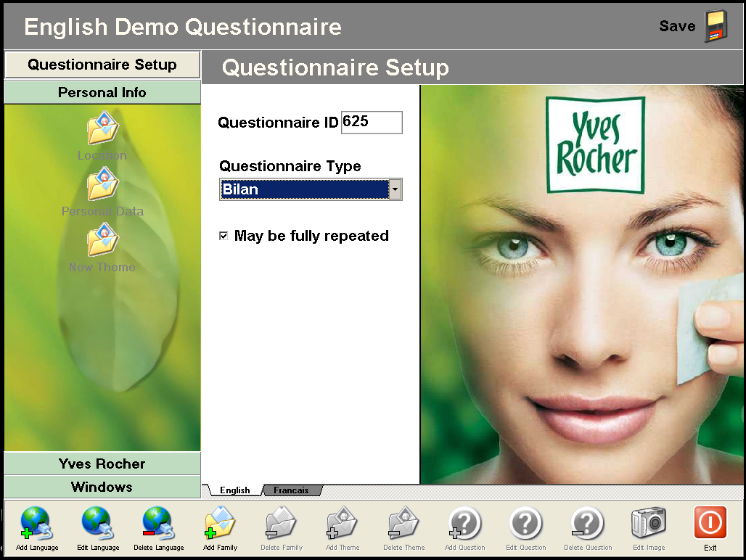
Task: Click the New Theme label in sidebar
Action: 102,267
